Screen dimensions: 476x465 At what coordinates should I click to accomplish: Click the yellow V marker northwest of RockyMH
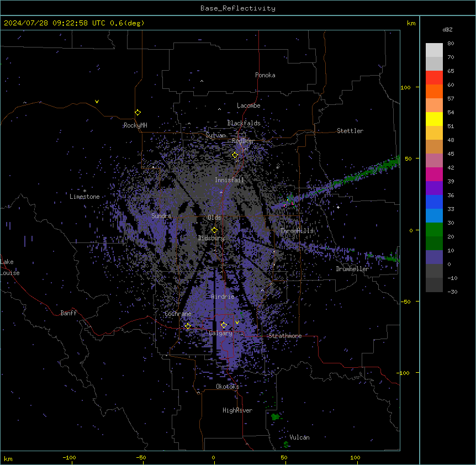[97, 102]
